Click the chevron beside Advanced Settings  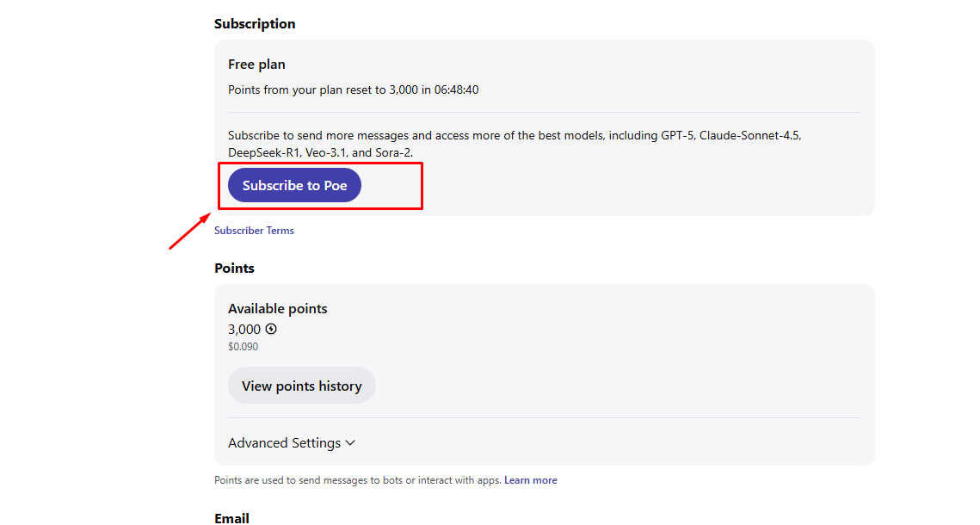point(350,443)
